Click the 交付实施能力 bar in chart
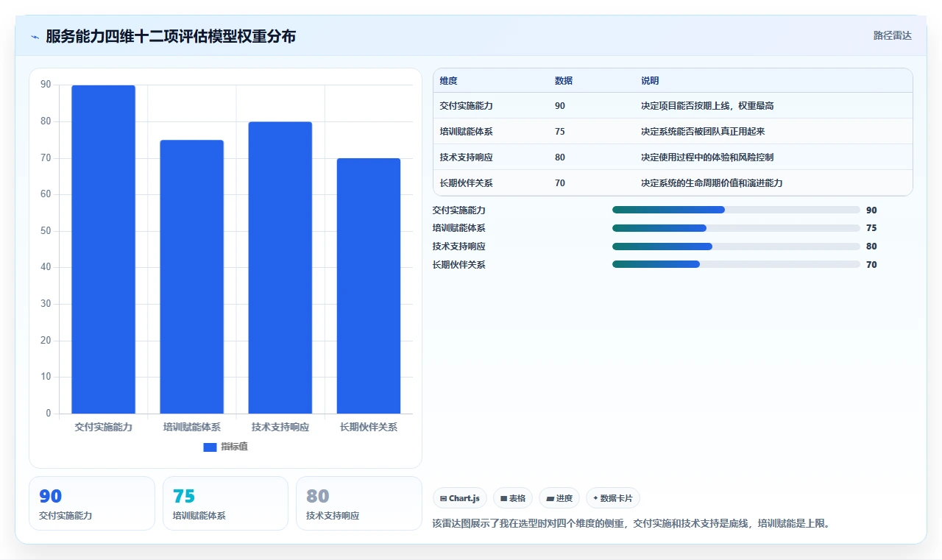 click(103, 249)
